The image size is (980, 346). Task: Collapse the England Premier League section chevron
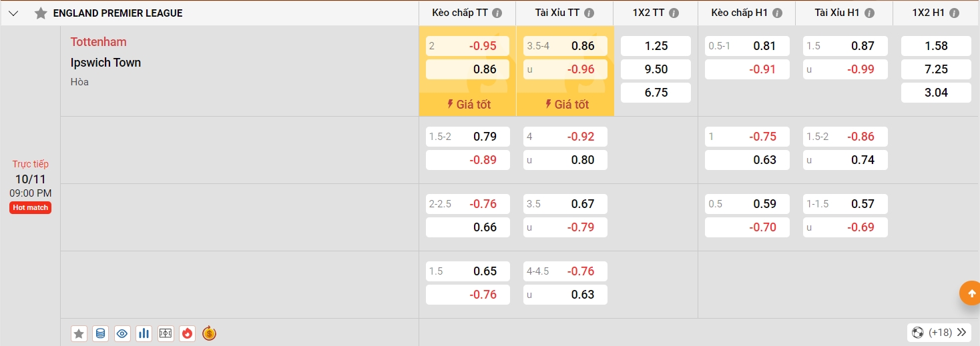14,13
